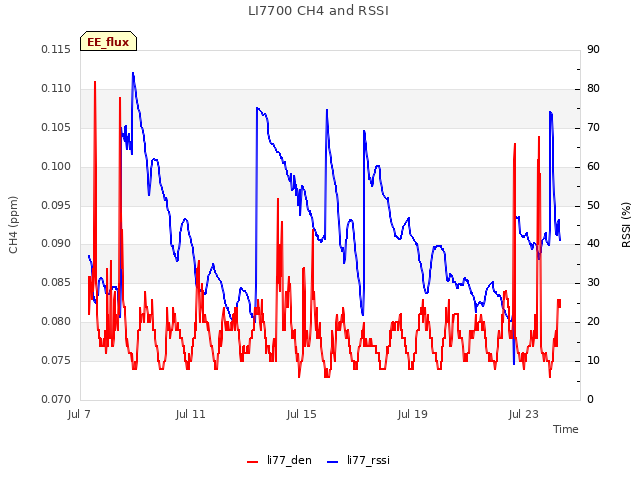Click the 0.105 left axis value
The image size is (640, 480).
[x=56, y=128]
